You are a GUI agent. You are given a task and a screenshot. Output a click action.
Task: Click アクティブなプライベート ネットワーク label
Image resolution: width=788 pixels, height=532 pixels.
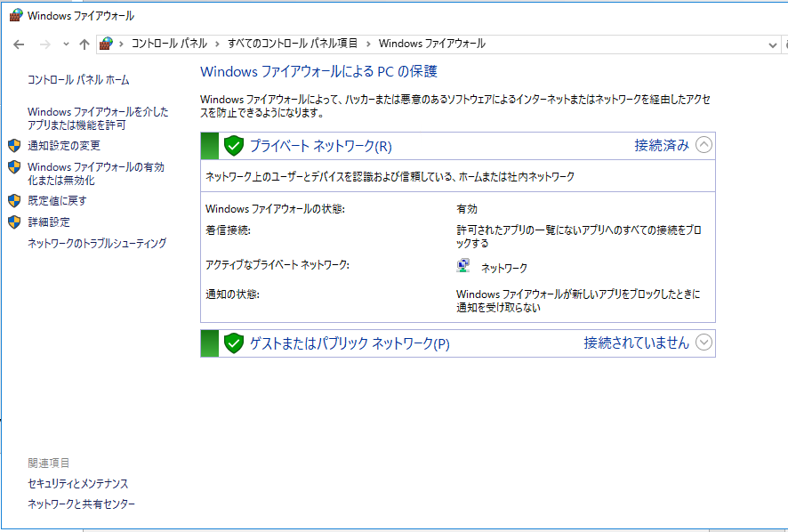pos(277,264)
